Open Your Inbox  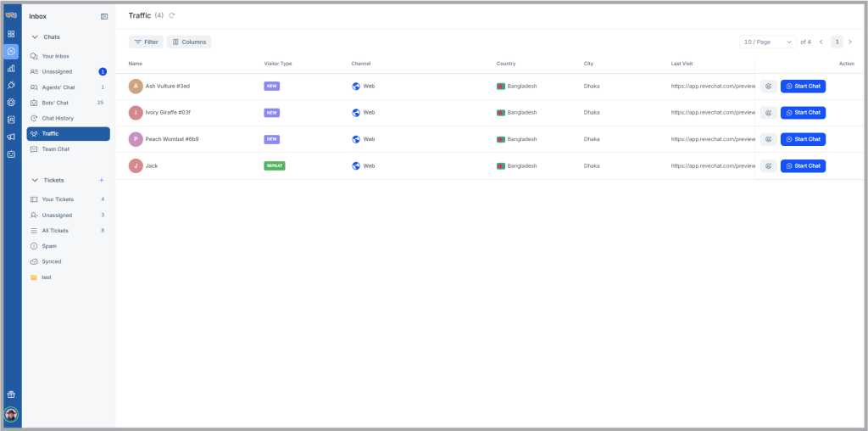tap(68, 57)
